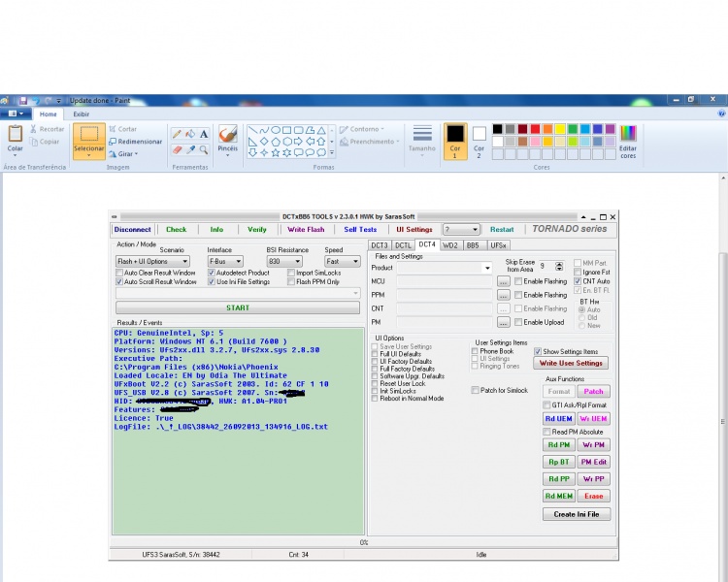Toggle Auto Scroll Result Window checkbox
Image resolution: width=728 pixels, height=582 pixels.
click(119, 281)
